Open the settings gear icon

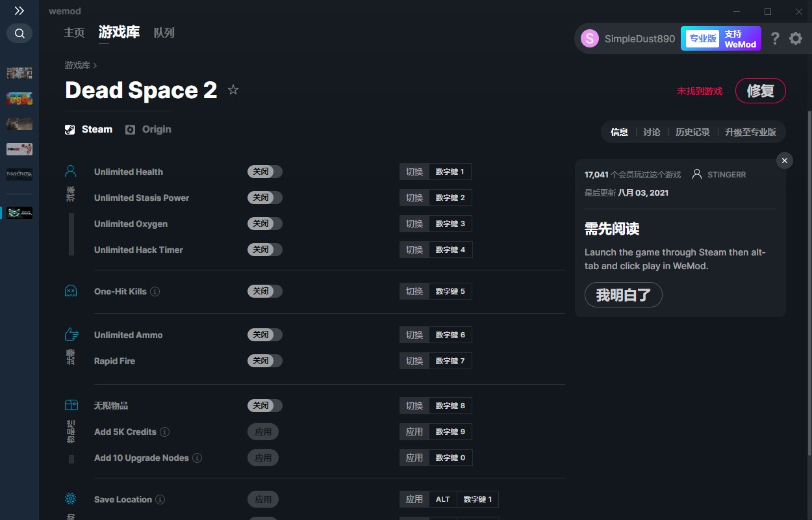point(796,38)
